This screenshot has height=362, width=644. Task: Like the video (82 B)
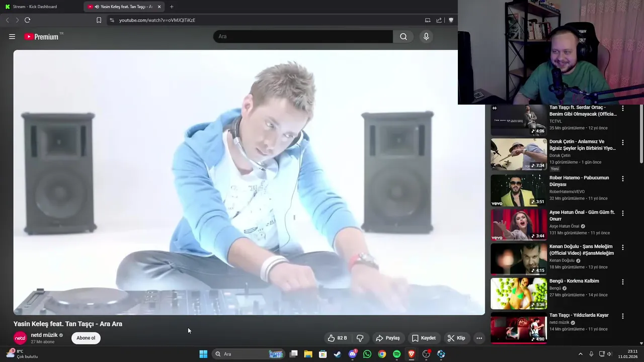click(338, 338)
